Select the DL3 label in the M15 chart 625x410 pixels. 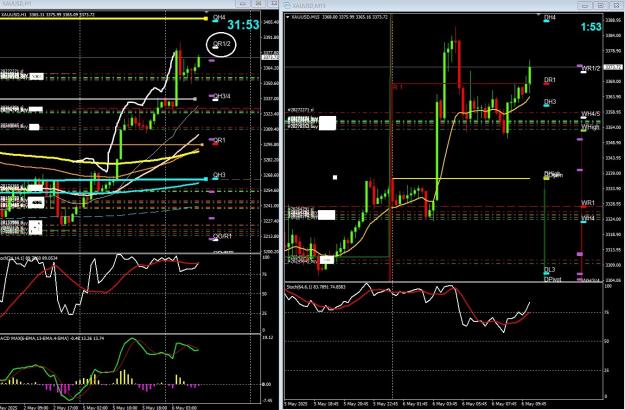point(550,270)
